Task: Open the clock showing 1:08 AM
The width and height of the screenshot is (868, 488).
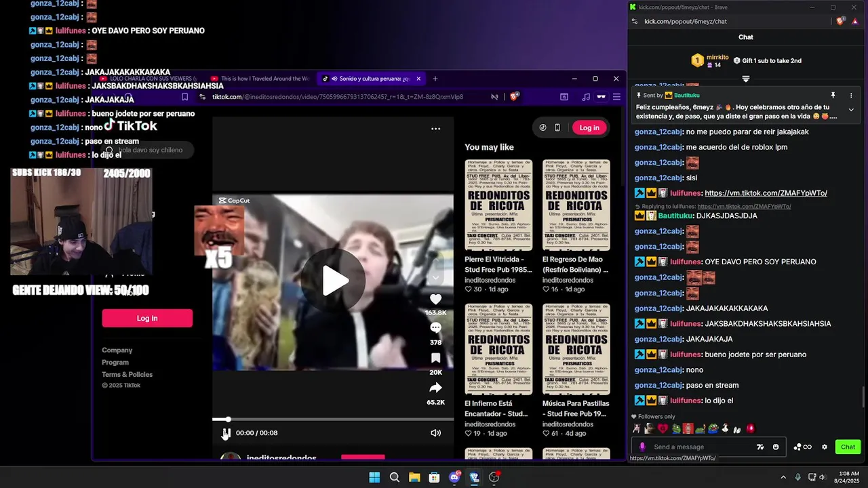Action: pos(846,477)
